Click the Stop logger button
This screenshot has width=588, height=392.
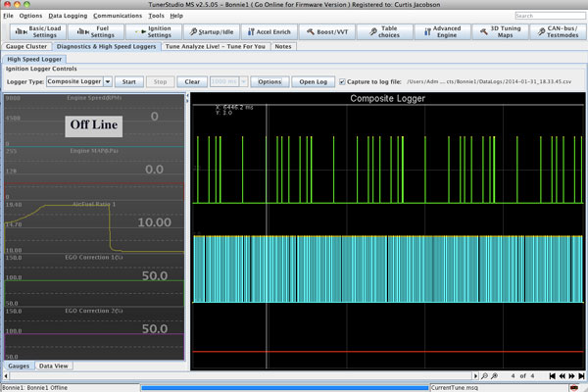(x=160, y=81)
